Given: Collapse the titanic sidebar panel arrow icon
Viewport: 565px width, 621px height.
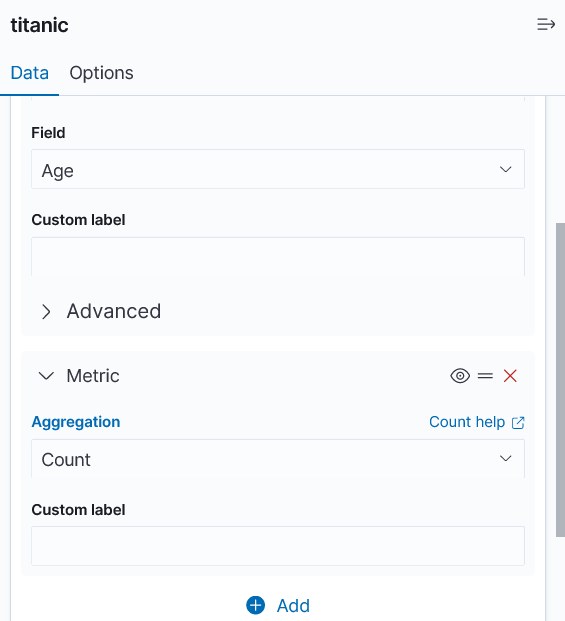Looking at the screenshot, I should pyautogui.click(x=546, y=24).
